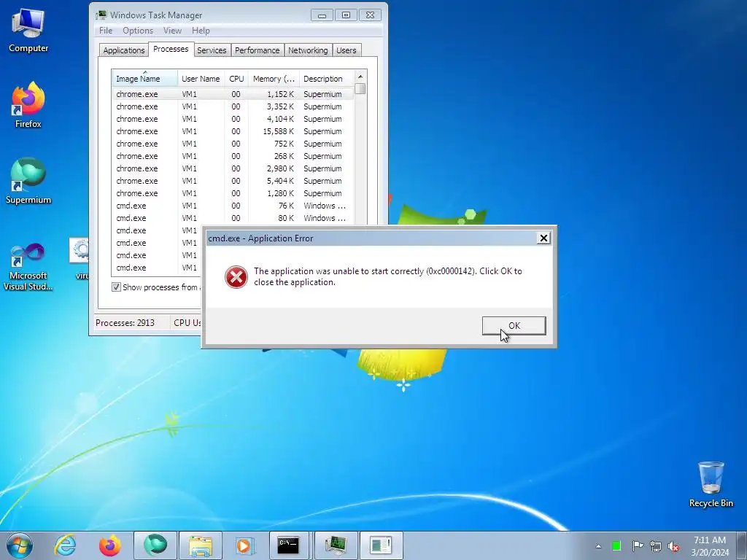Open Firefox from the taskbar
The height and width of the screenshot is (560, 747).
(x=109, y=545)
